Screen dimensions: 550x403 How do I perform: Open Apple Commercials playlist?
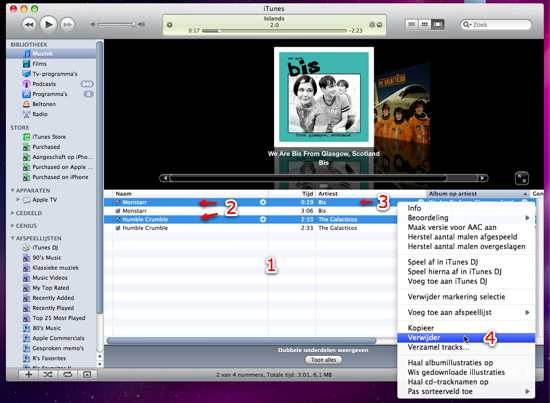[x=58, y=338]
